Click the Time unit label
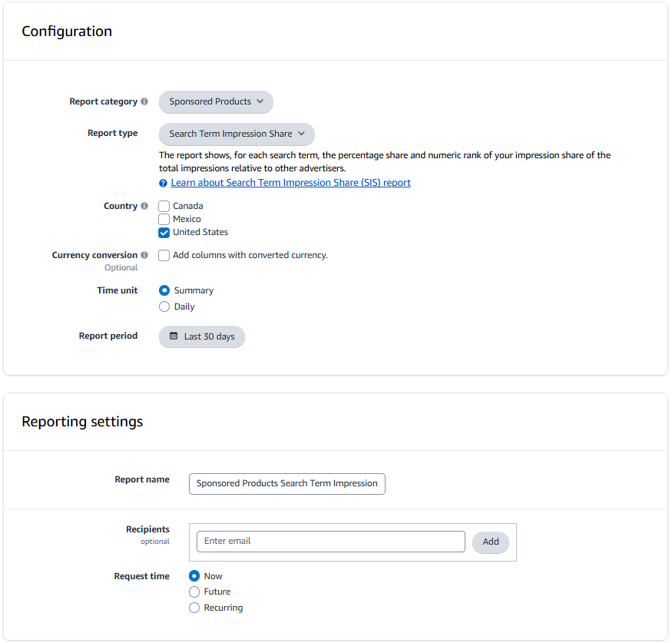Viewport: 672px width, 643px height. (118, 290)
